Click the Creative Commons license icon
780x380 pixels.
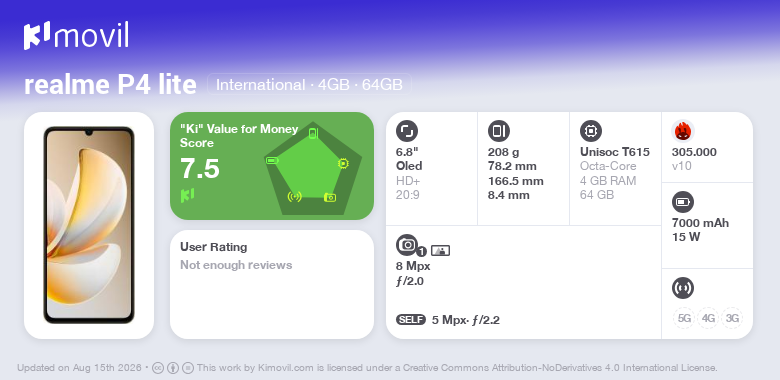click(158, 368)
